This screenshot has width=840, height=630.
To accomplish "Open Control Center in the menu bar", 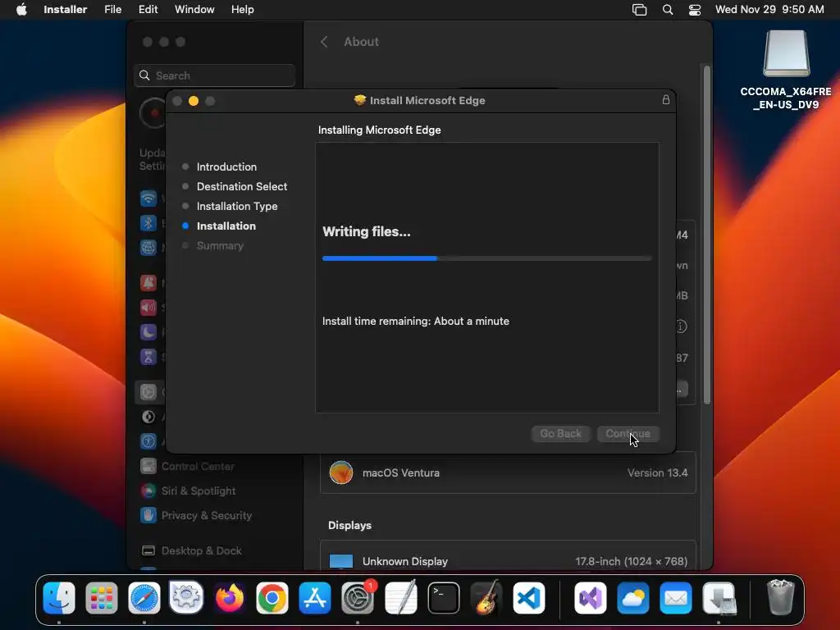I will tap(695, 10).
